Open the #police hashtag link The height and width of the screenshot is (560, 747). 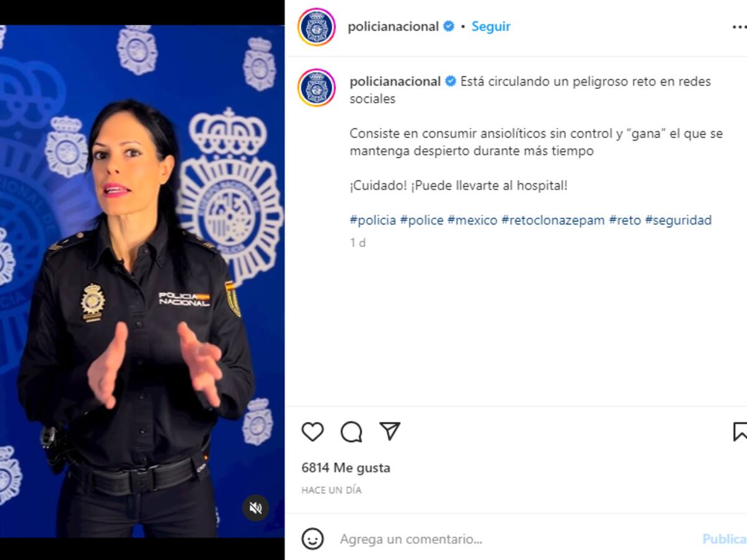(421, 220)
